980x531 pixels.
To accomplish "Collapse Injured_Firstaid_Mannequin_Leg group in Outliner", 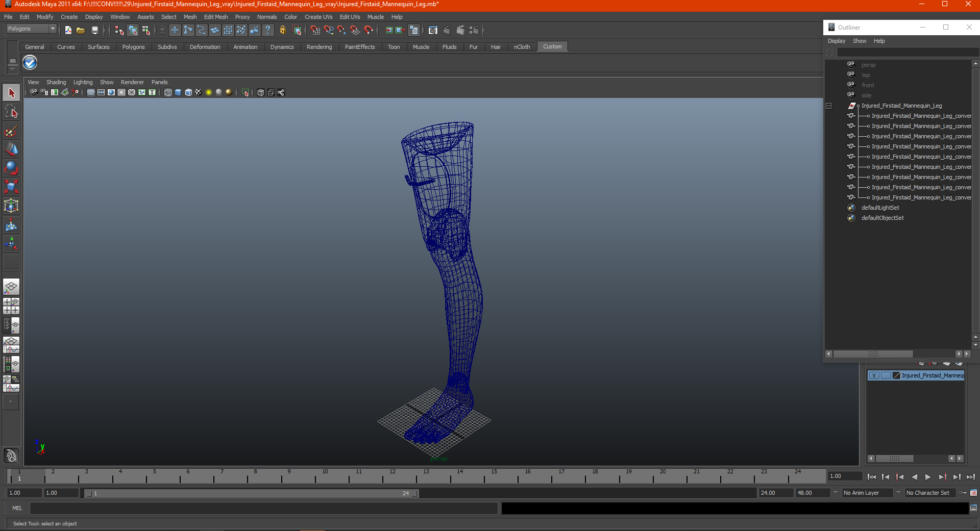I will [829, 106].
